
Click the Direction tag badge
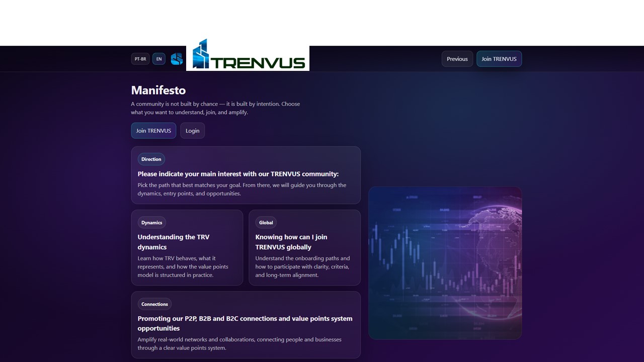[151, 159]
